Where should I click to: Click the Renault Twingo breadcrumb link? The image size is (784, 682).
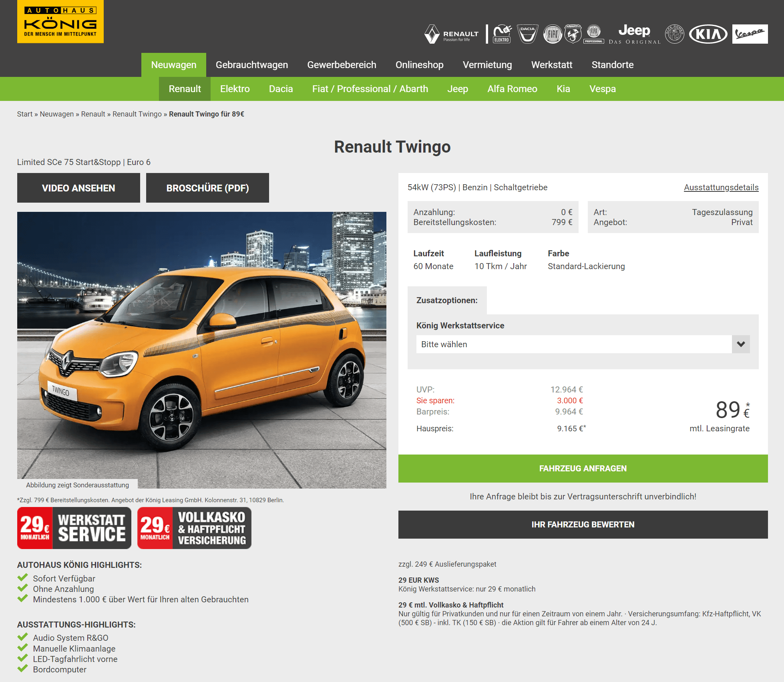(137, 114)
